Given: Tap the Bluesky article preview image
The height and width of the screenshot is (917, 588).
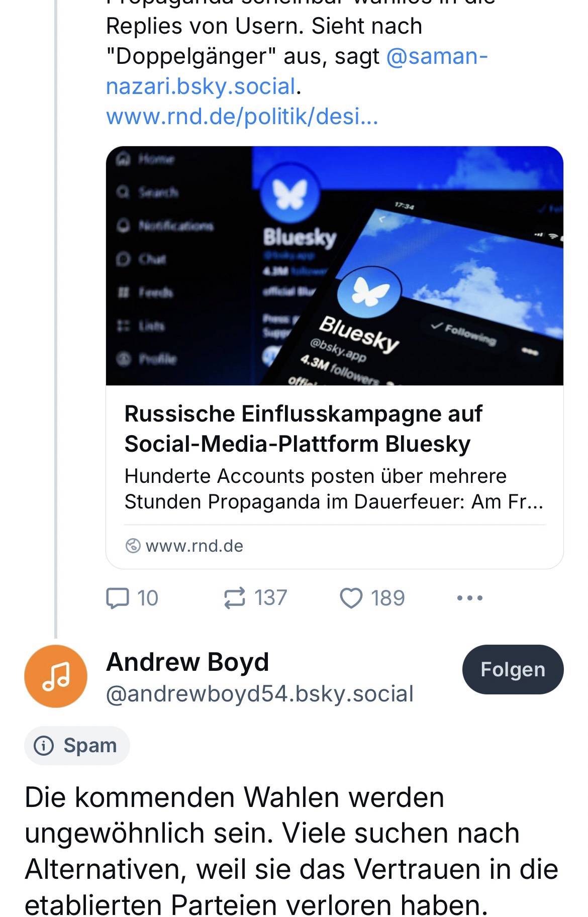Looking at the screenshot, I should [334, 266].
